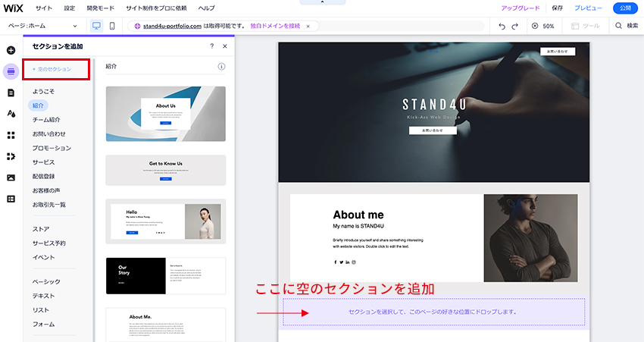644x342 pixels.
Task: Open the Media image icon in the sidebar
Action: [x=11, y=177]
